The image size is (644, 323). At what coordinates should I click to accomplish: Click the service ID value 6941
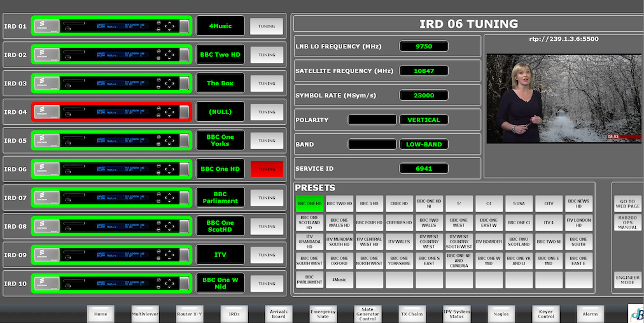[424, 168]
